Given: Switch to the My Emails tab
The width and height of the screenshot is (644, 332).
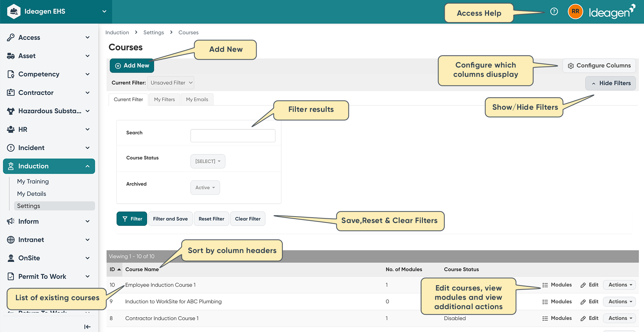Looking at the screenshot, I should 197,99.
